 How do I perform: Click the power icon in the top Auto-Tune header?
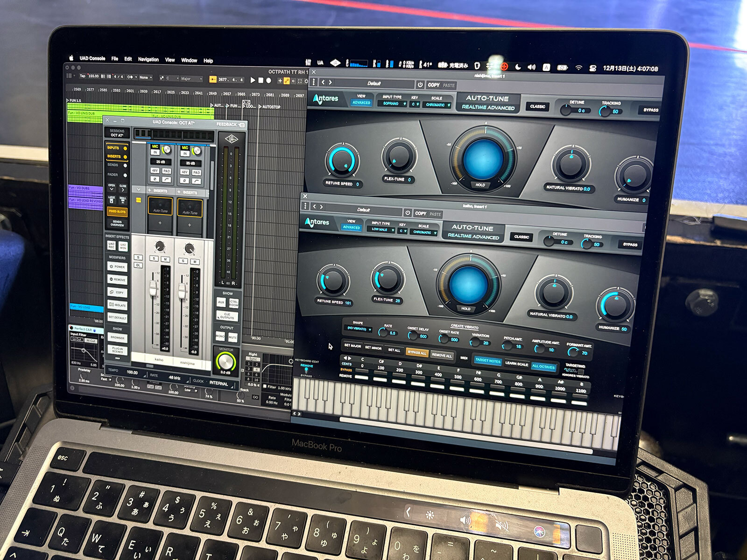point(420,85)
